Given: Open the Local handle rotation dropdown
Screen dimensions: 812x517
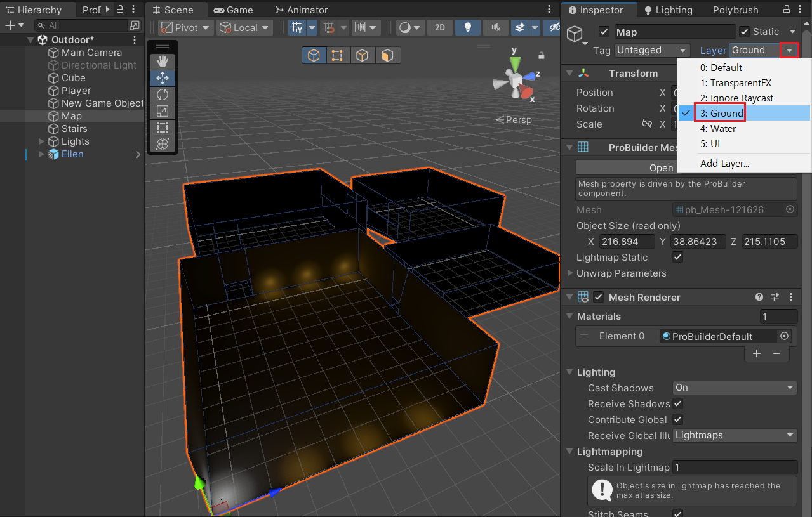Looking at the screenshot, I should click(x=244, y=28).
